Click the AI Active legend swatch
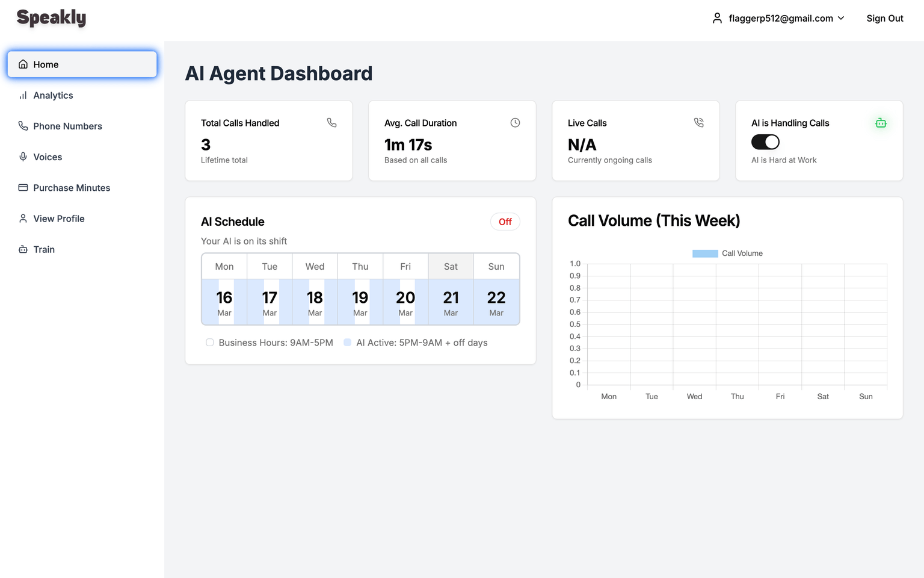This screenshot has height=578, width=924. pos(347,343)
